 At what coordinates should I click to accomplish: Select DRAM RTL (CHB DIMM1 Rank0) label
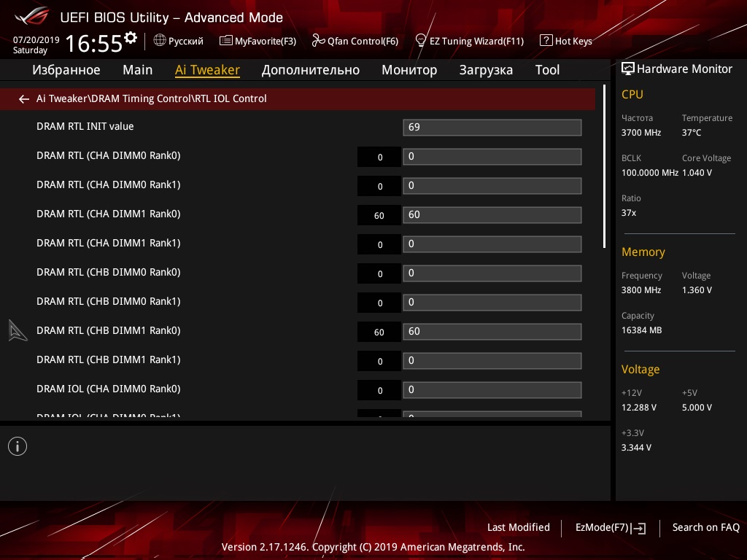click(109, 331)
